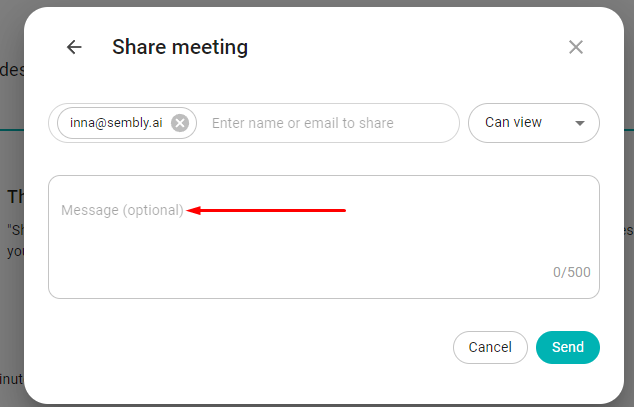
Task: Focus the name or email share field
Action: tap(330, 123)
